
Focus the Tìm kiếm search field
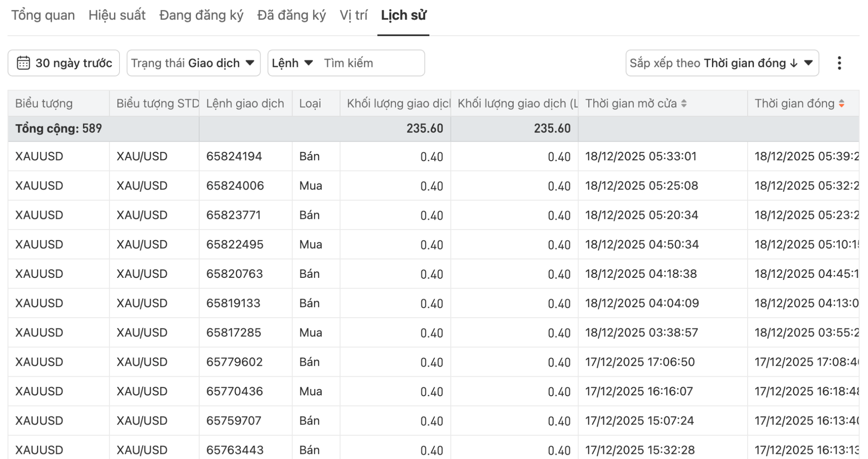coord(371,63)
